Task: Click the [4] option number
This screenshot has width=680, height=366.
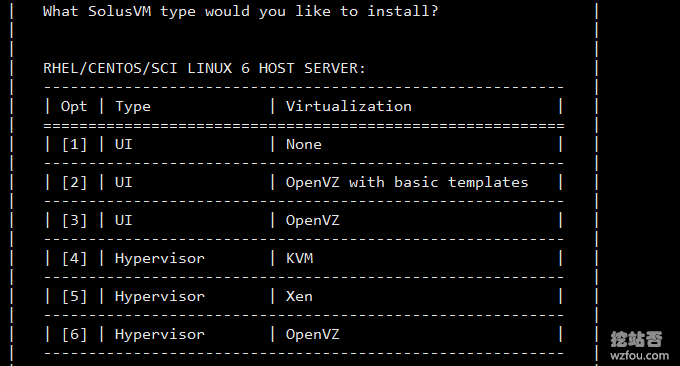Action: 74,258
